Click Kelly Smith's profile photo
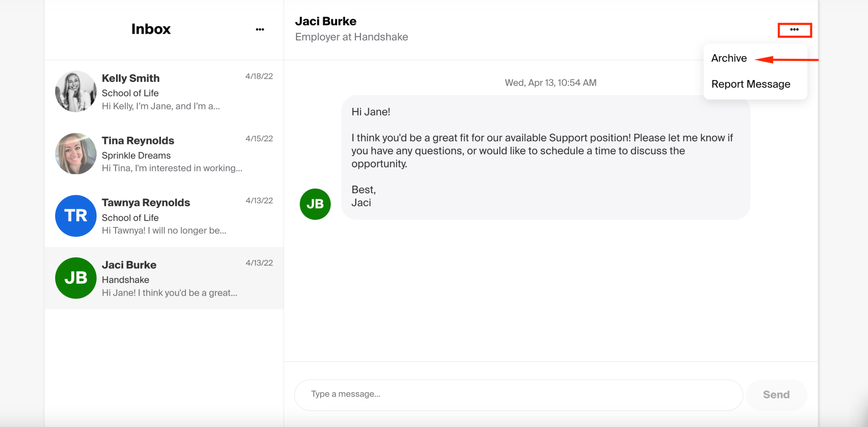Viewport: 868px width, 427px height. pyautogui.click(x=76, y=92)
